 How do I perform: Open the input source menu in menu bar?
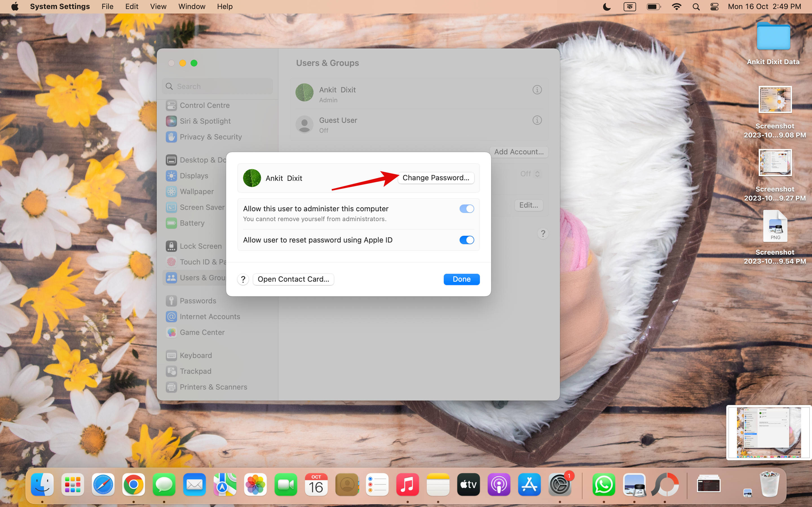[630, 7]
